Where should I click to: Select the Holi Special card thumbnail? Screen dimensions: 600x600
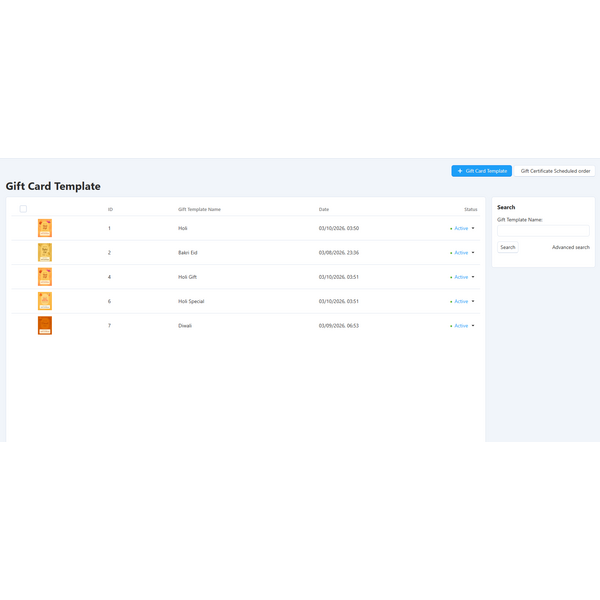44,301
